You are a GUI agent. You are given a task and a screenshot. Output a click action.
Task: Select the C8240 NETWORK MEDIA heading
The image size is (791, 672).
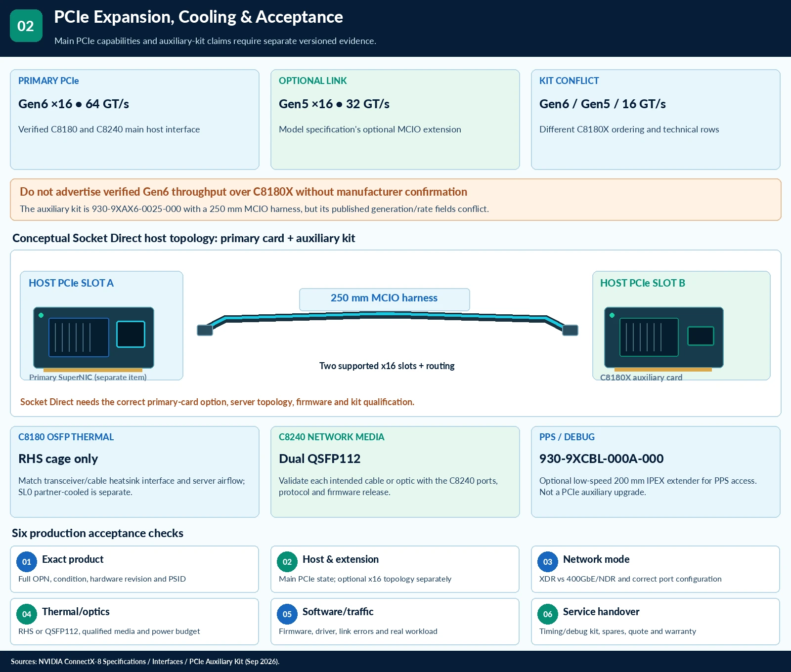coord(331,437)
